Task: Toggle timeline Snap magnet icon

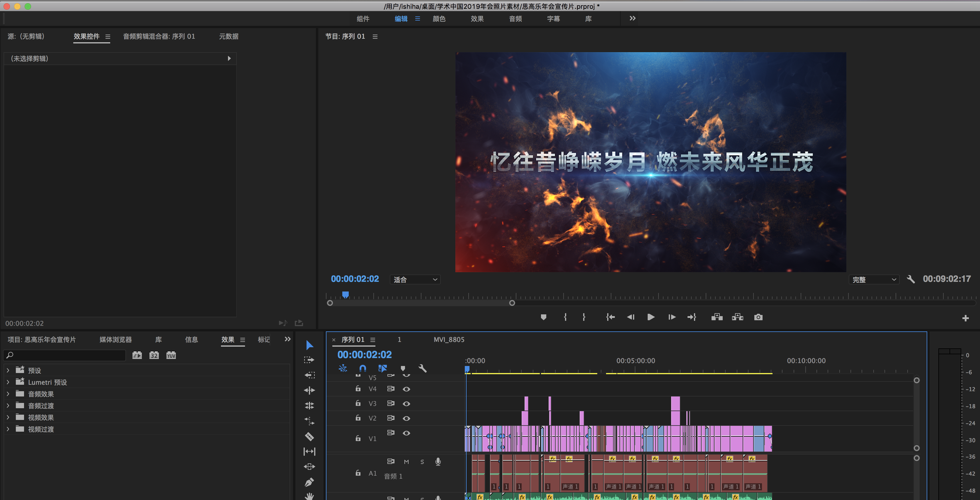Action: [363, 368]
